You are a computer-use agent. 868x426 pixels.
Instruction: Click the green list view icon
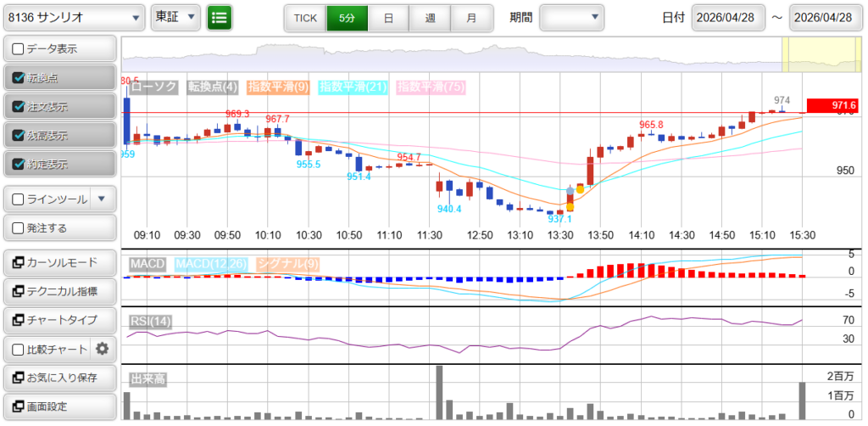(220, 17)
